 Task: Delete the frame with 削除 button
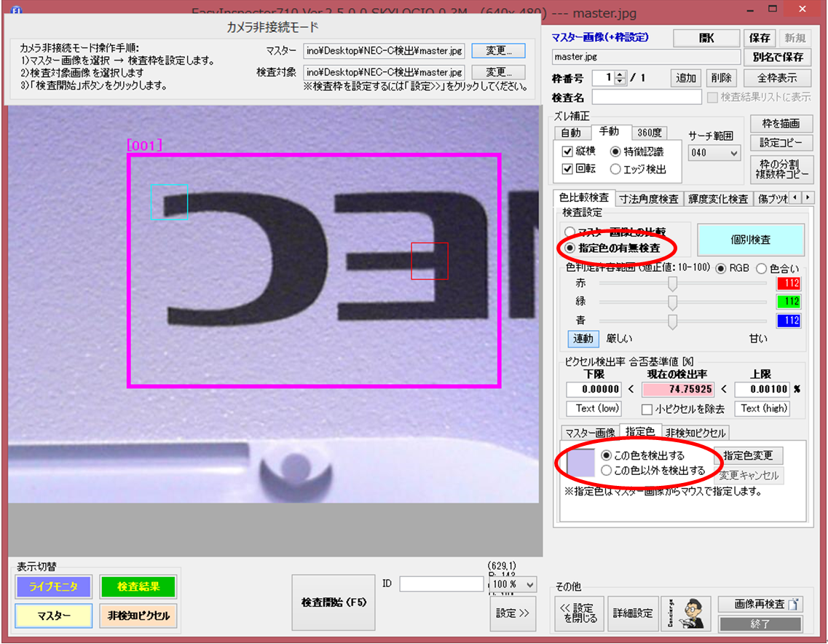[721, 78]
